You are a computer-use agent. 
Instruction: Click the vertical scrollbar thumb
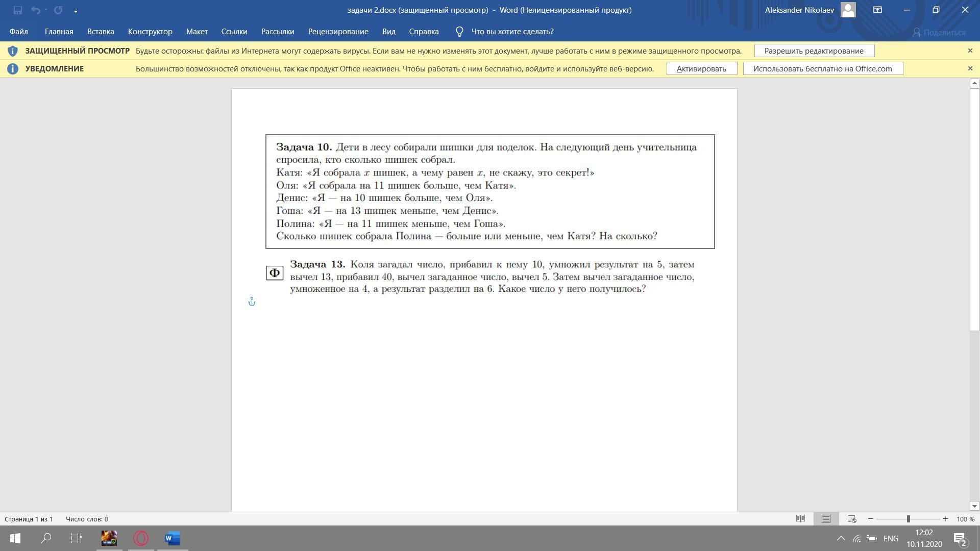(x=974, y=209)
